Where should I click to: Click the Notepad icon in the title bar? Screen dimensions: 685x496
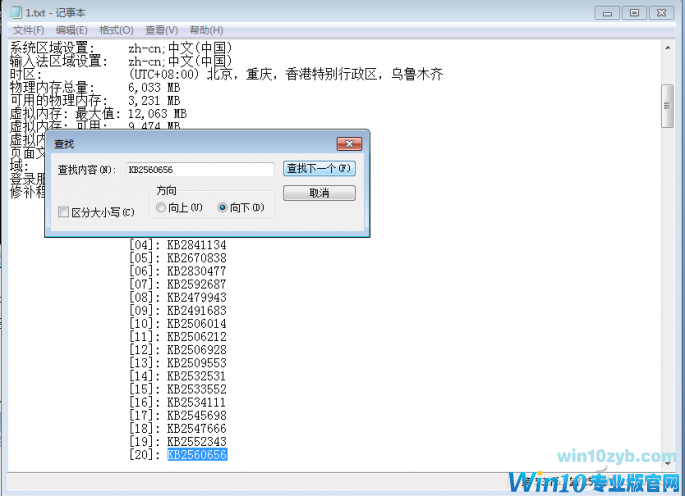pos(16,12)
